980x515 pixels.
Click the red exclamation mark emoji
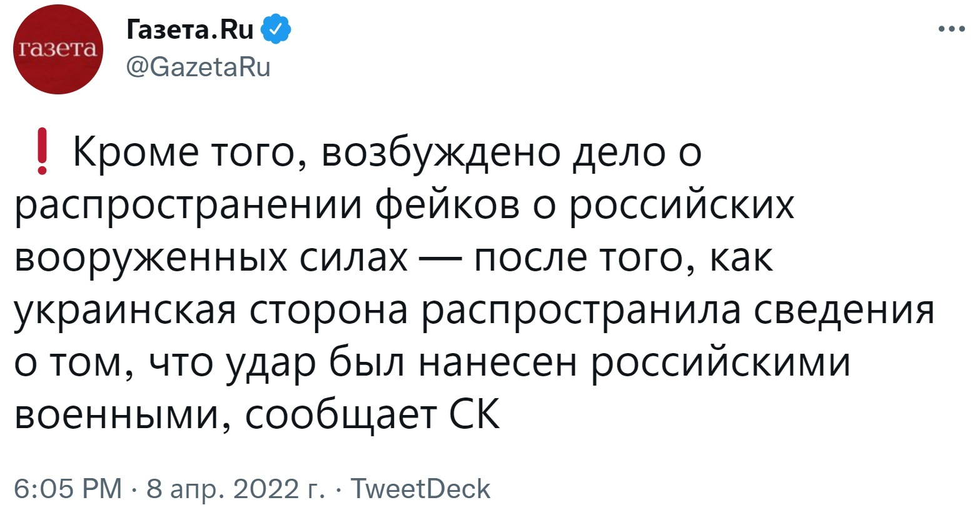(x=43, y=151)
